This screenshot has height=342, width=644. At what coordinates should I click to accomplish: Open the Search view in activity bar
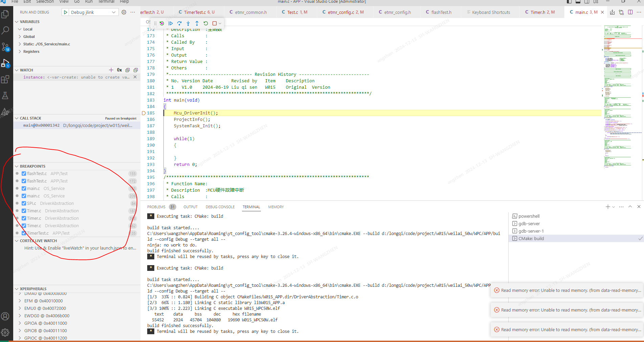point(5,30)
